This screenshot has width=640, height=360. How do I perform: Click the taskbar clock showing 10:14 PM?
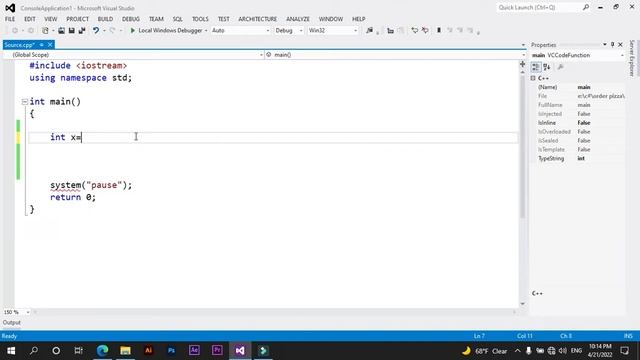click(x=600, y=351)
